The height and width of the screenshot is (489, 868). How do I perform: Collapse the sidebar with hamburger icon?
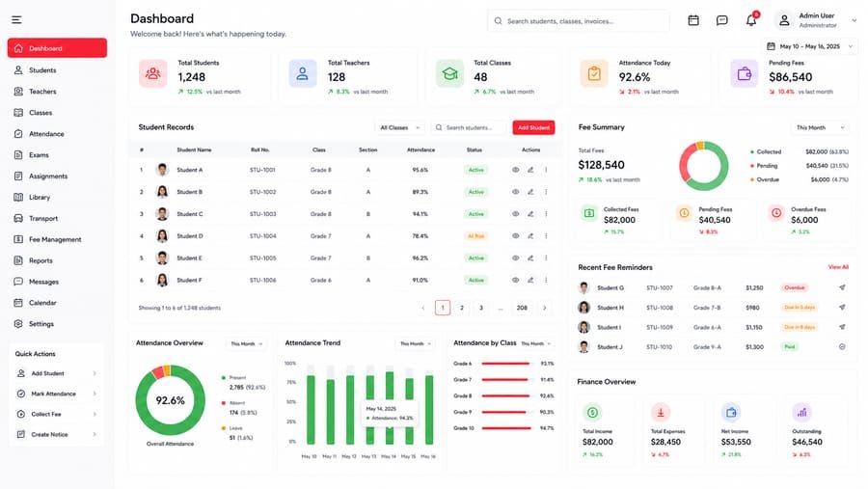tap(16, 20)
